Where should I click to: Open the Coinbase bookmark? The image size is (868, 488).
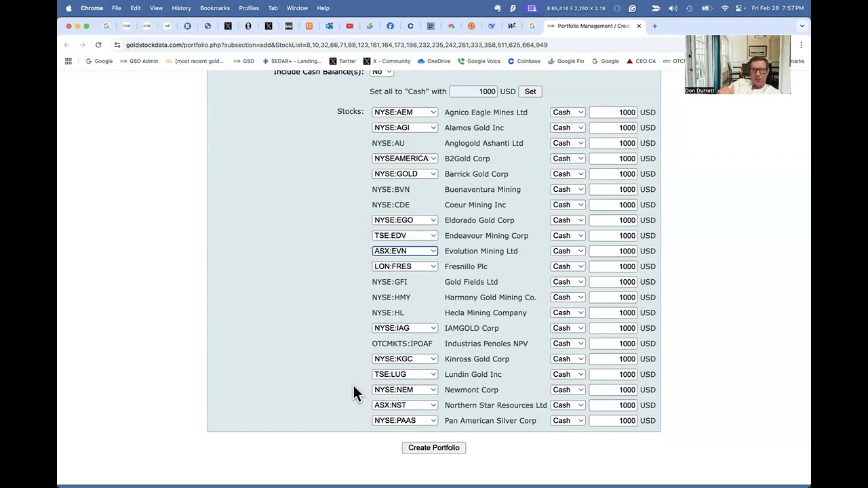[x=524, y=61]
